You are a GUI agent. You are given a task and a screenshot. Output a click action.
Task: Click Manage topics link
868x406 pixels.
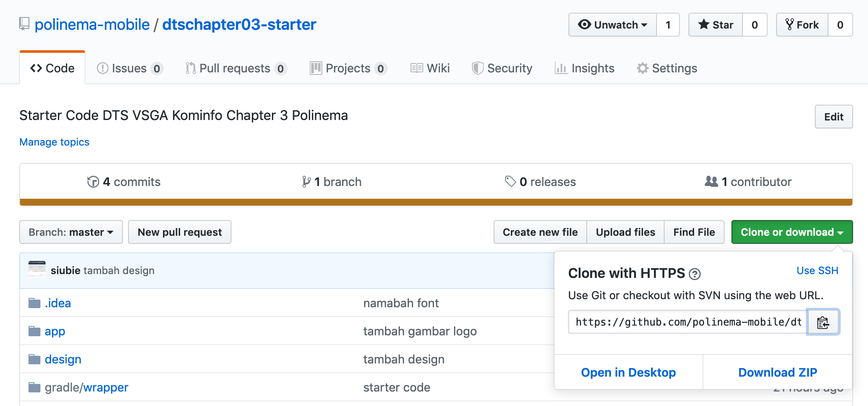pos(54,142)
